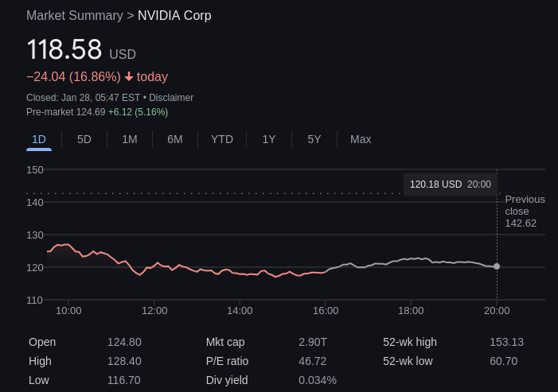Click the 52-wk low label
The height and width of the screenshot is (392, 558).
(x=408, y=362)
